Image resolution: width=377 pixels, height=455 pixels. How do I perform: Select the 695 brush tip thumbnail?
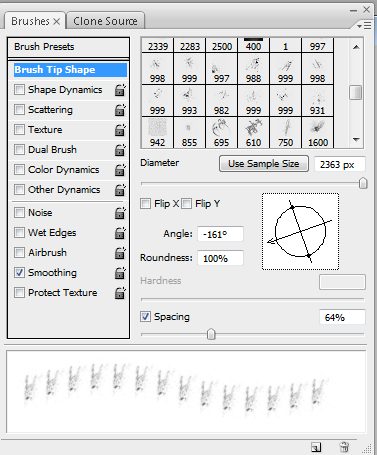pos(221,133)
